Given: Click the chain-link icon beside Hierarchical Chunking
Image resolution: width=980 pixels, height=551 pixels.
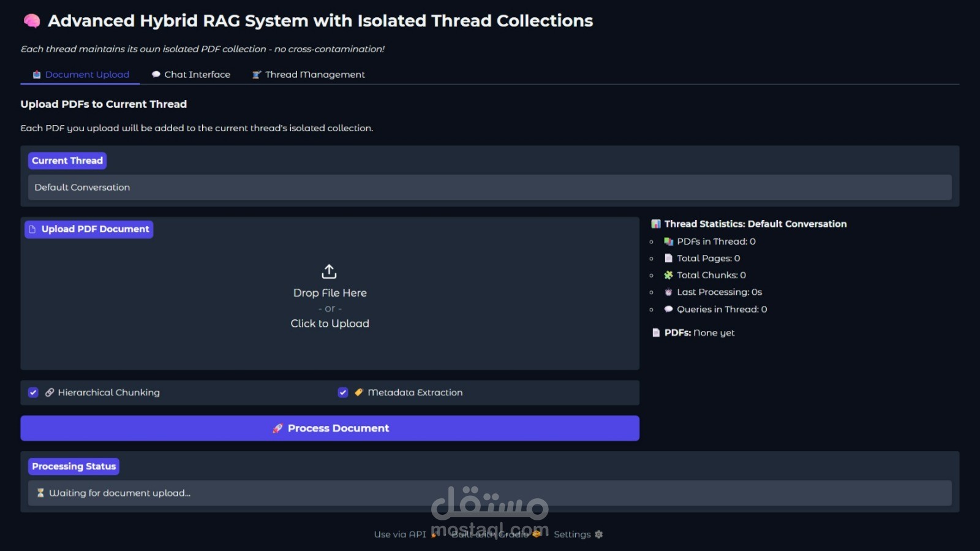Looking at the screenshot, I should pyautogui.click(x=50, y=392).
